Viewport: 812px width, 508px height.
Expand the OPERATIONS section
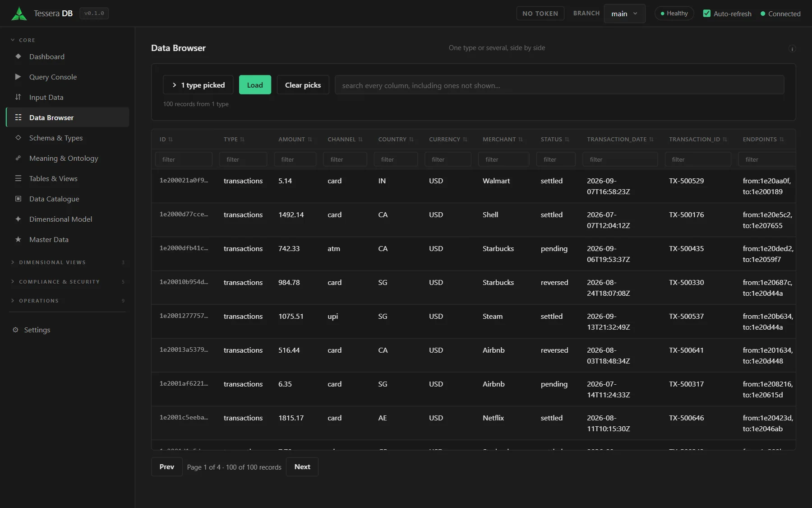[x=68, y=301]
